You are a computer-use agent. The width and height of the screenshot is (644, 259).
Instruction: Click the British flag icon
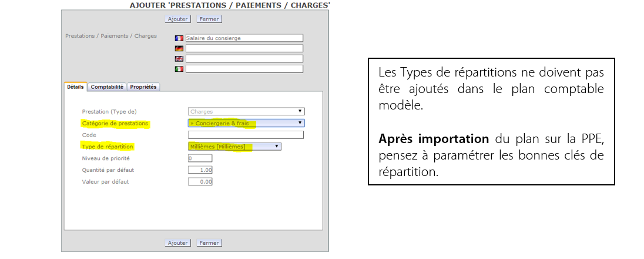[x=179, y=59]
